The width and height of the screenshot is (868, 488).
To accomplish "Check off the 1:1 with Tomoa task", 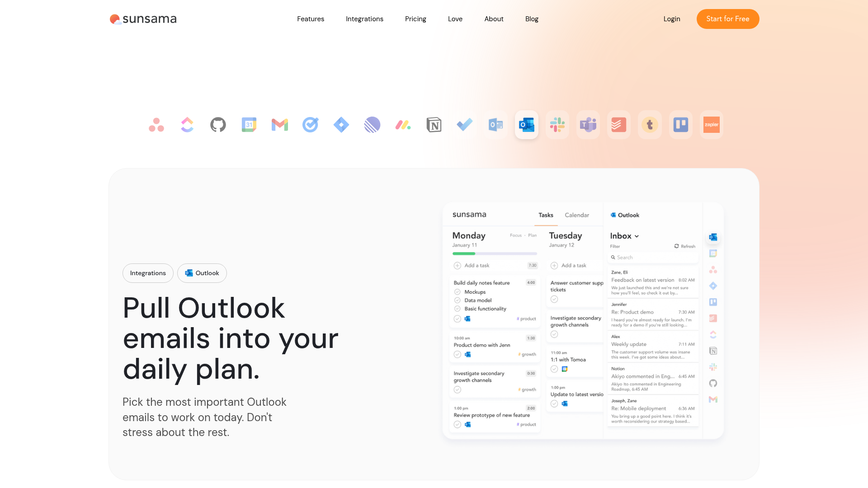I will [554, 369].
